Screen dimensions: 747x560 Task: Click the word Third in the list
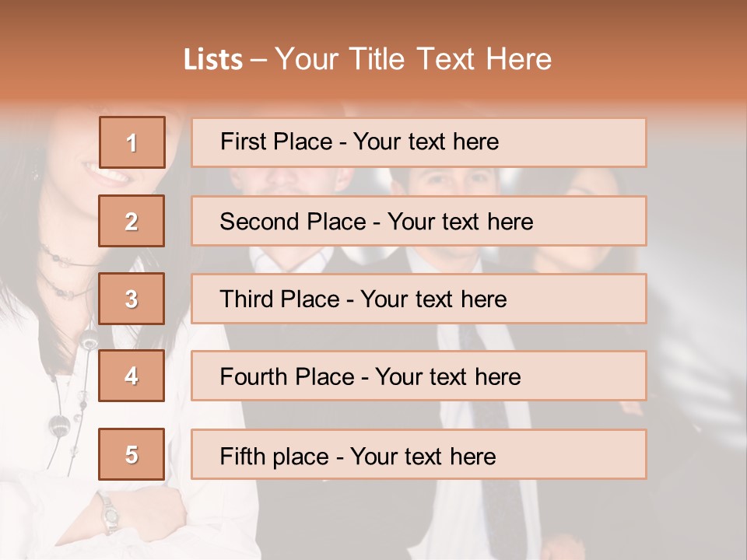(246, 299)
